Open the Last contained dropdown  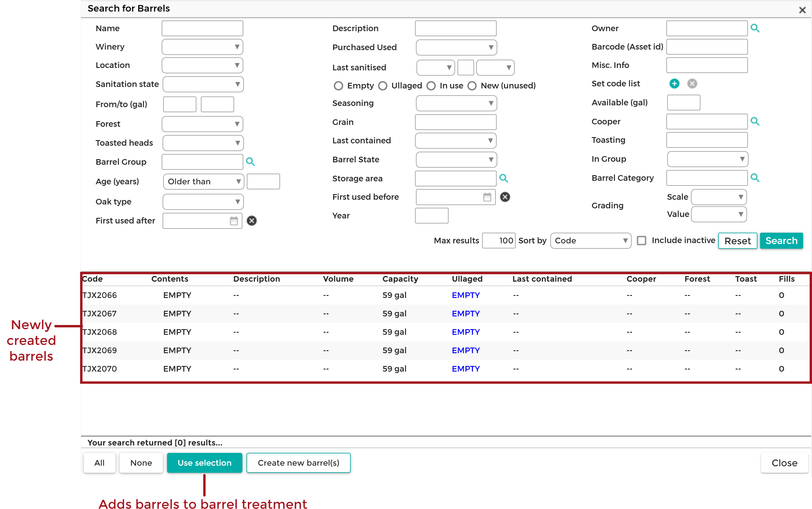456,141
